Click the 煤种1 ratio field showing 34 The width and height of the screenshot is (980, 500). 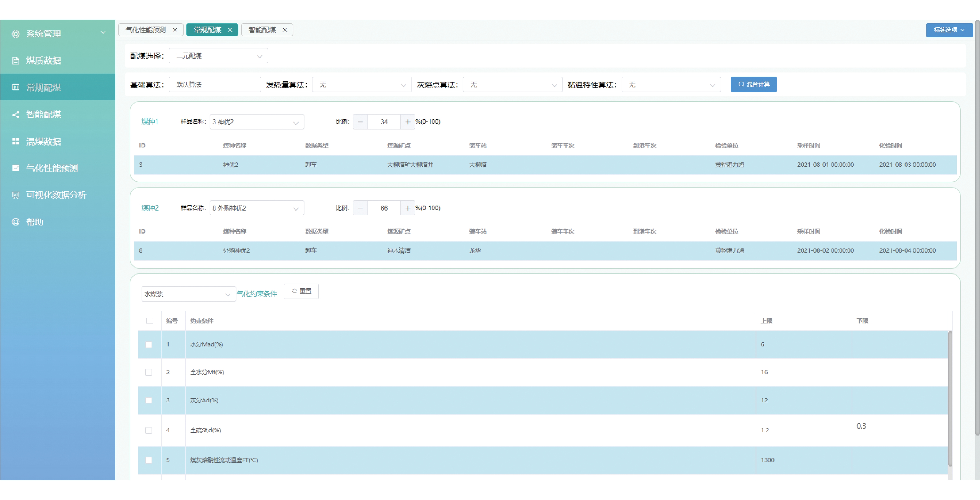[384, 122]
